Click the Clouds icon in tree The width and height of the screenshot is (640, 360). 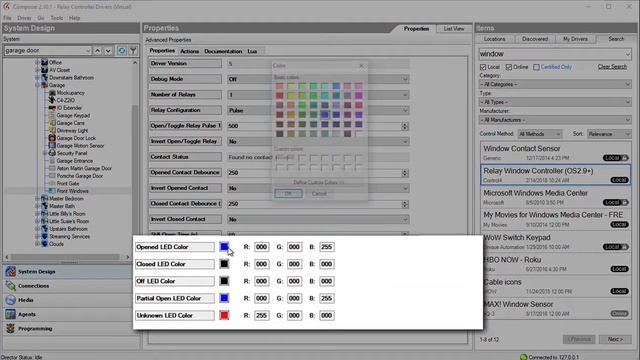44,244
